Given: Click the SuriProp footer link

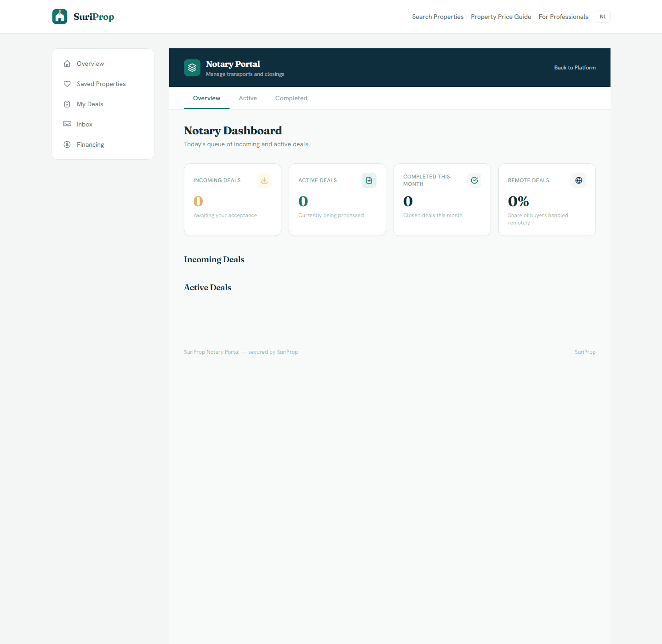Looking at the screenshot, I should click(585, 352).
